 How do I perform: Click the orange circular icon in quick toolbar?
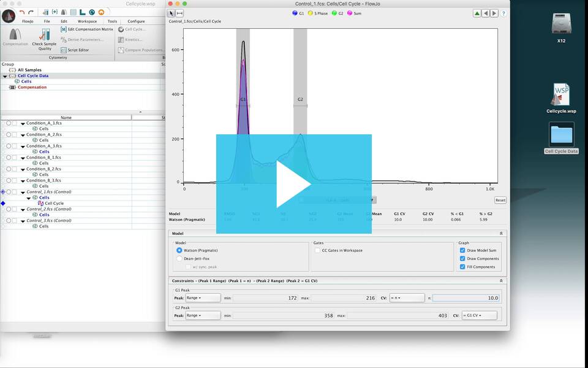(101, 12)
